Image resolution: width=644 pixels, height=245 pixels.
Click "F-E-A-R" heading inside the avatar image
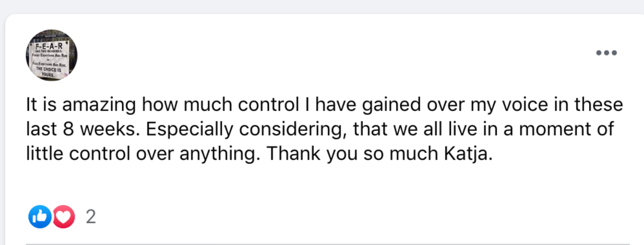point(49,46)
